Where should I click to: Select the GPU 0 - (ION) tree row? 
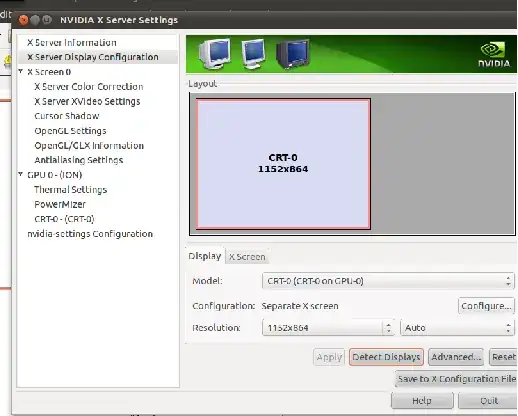coord(55,175)
